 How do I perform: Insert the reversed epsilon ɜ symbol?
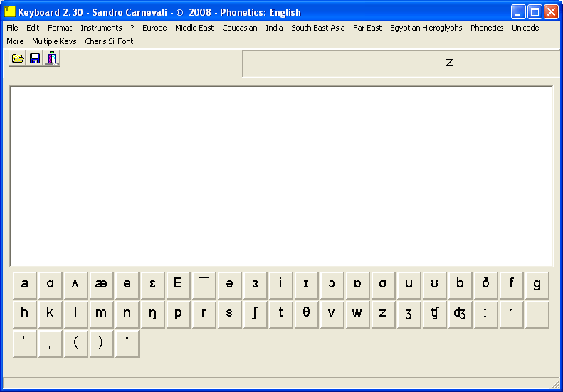255,285
